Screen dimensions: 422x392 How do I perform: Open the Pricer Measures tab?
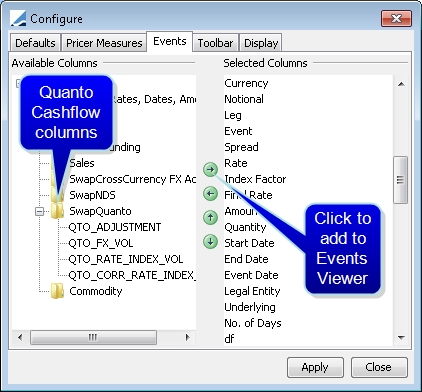click(104, 43)
